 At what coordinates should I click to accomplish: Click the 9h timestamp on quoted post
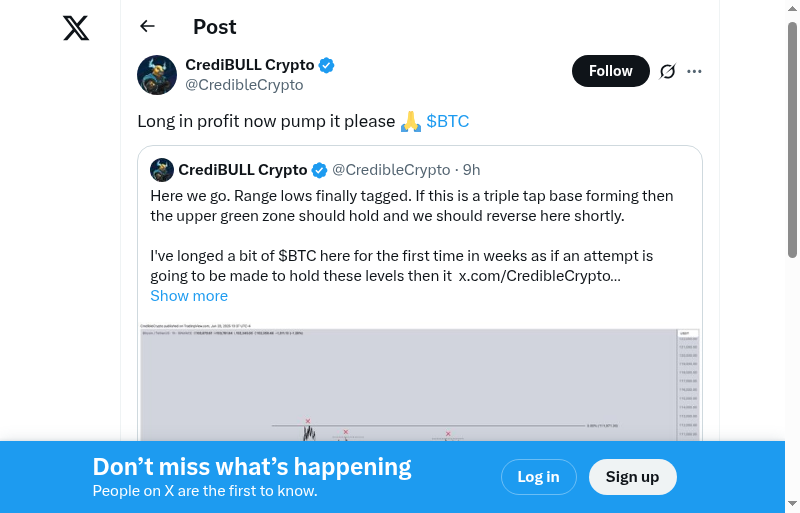[471, 170]
